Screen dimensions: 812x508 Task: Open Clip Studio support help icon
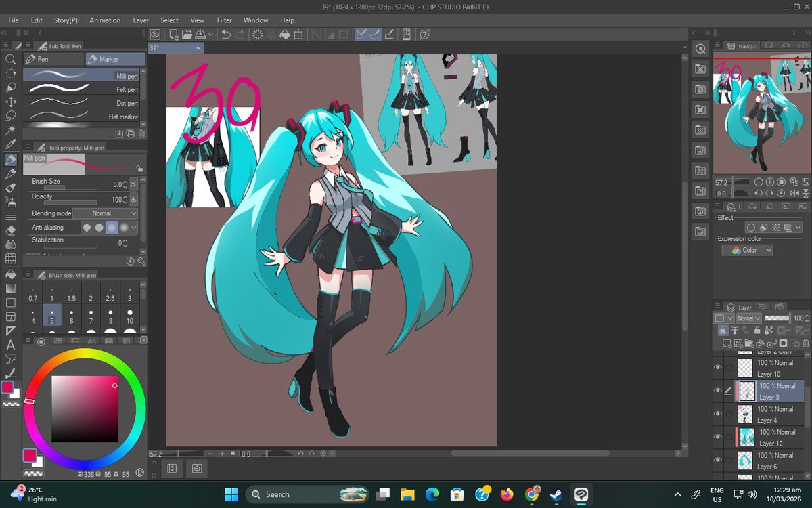coord(424,34)
